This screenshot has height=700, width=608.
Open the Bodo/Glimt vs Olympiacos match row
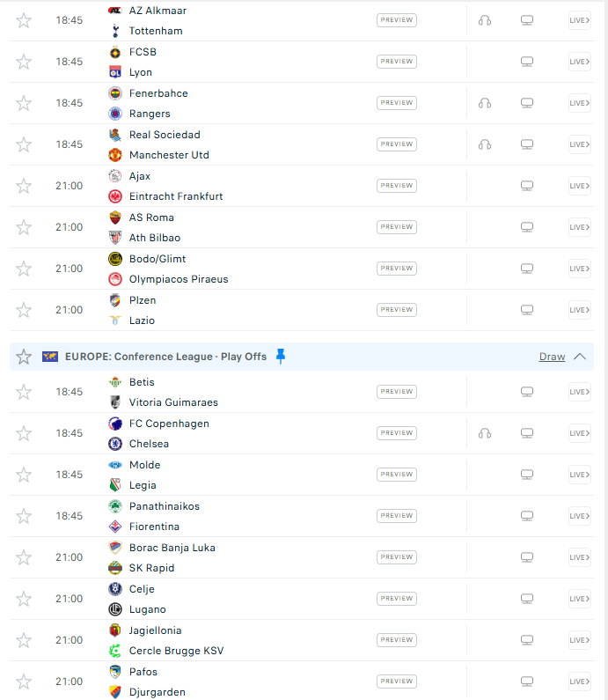pyautogui.click(x=302, y=269)
